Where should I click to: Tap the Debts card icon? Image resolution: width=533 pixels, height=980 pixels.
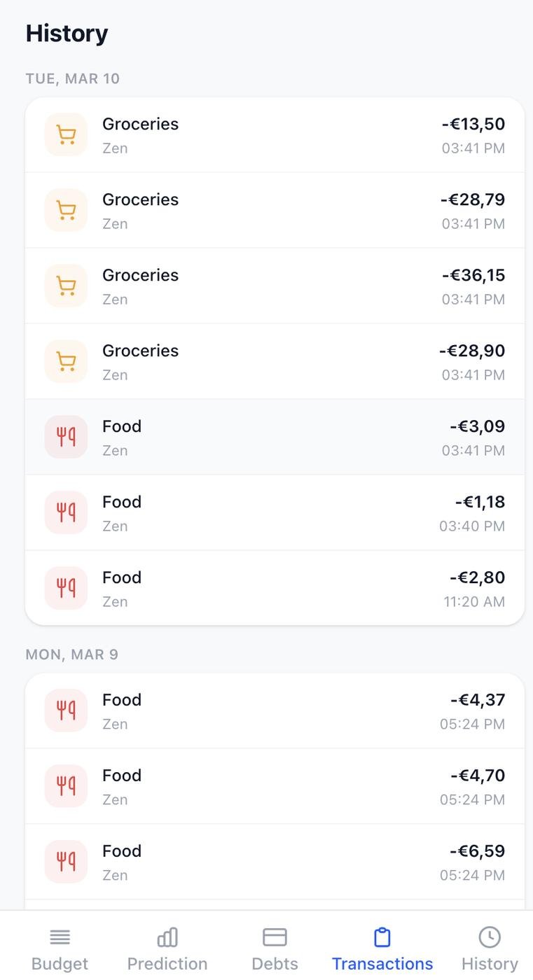pyautogui.click(x=275, y=937)
